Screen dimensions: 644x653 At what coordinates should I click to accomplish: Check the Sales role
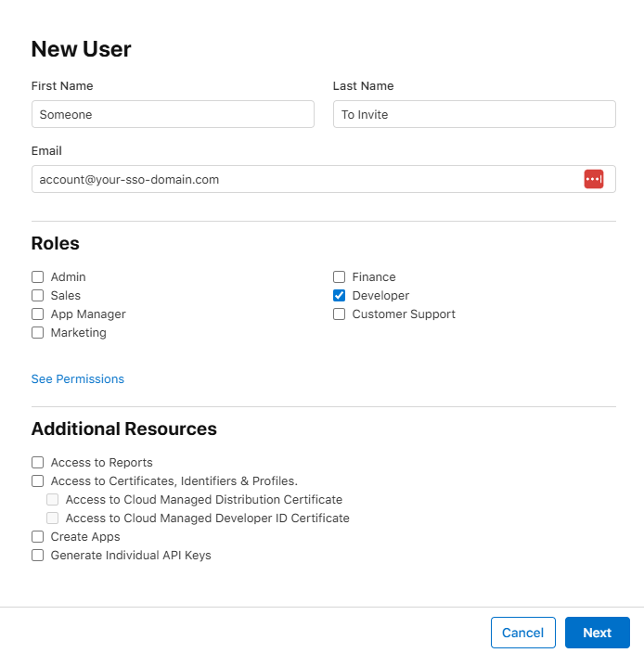point(38,296)
